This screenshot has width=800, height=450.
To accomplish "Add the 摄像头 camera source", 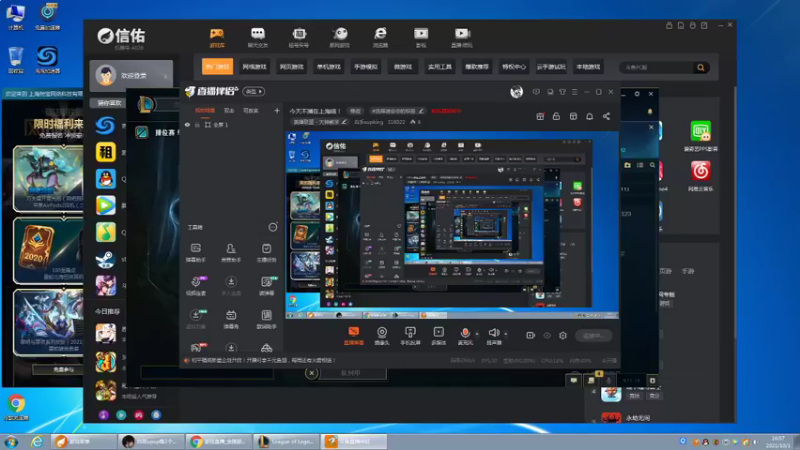I will (382, 336).
